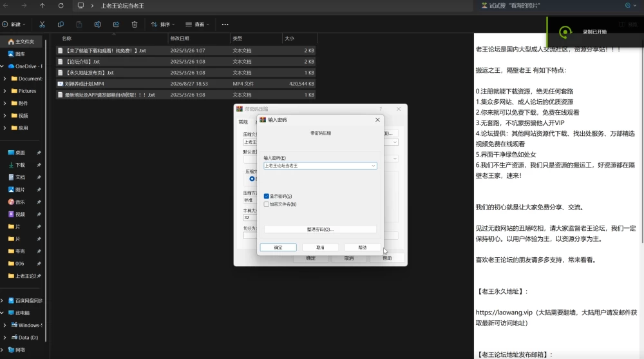
Task: Open the 排序 sort dropdown
Action: [163, 24]
